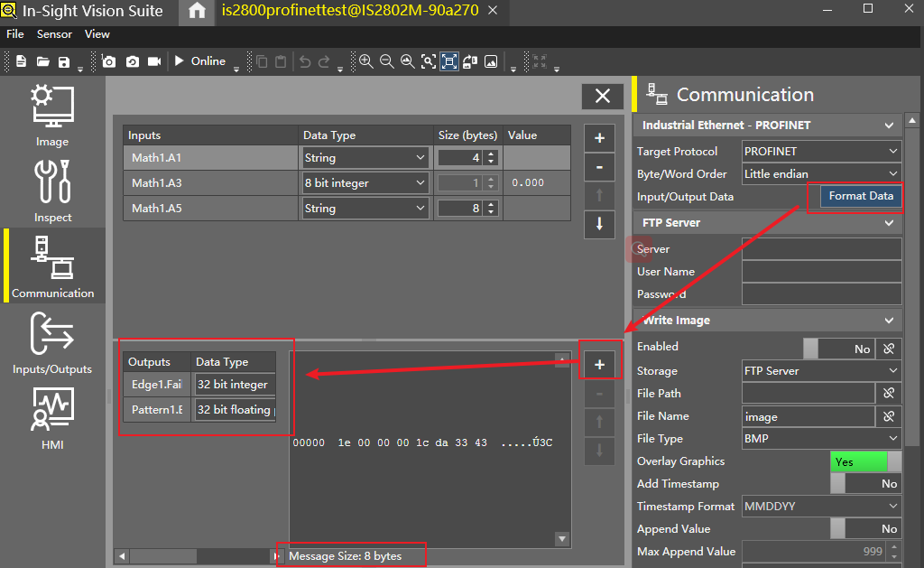Click the save job toolbar icon

pyautogui.click(x=64, y=61)
